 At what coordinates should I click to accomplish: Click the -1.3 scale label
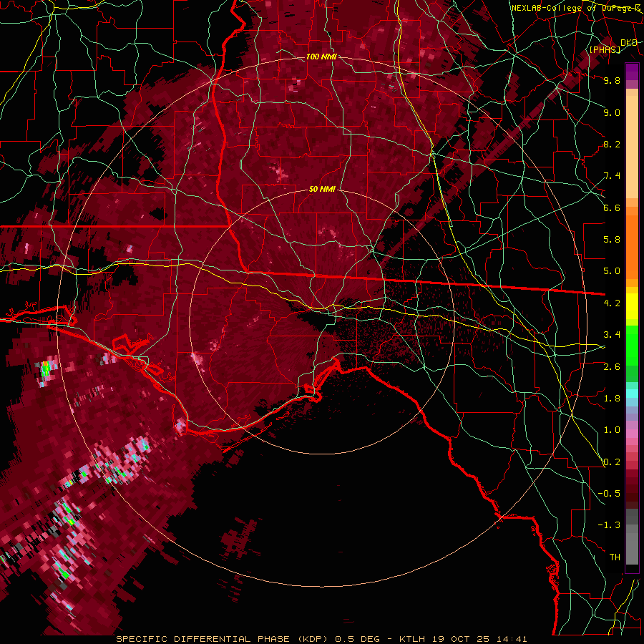pos(609,525)
